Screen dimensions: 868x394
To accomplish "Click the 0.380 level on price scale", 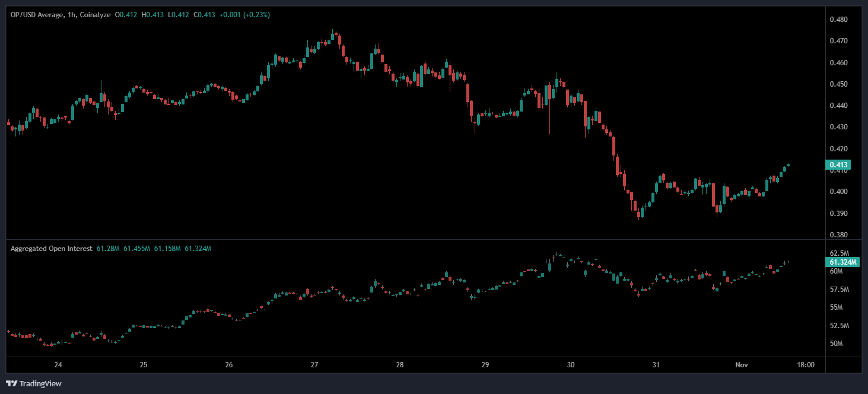I will (x=837, y=234).
